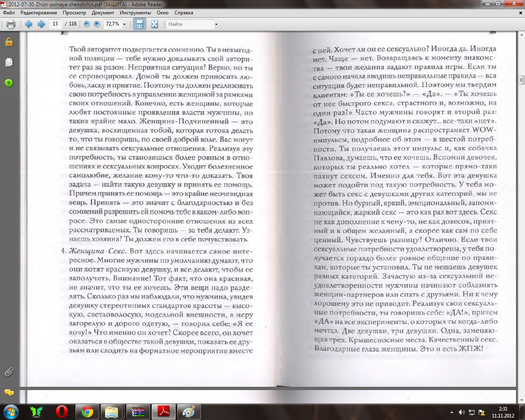Zoom out with the minus button
This screenshot has width=525, height=420.
pyautogui.click(x=87, y=24)
